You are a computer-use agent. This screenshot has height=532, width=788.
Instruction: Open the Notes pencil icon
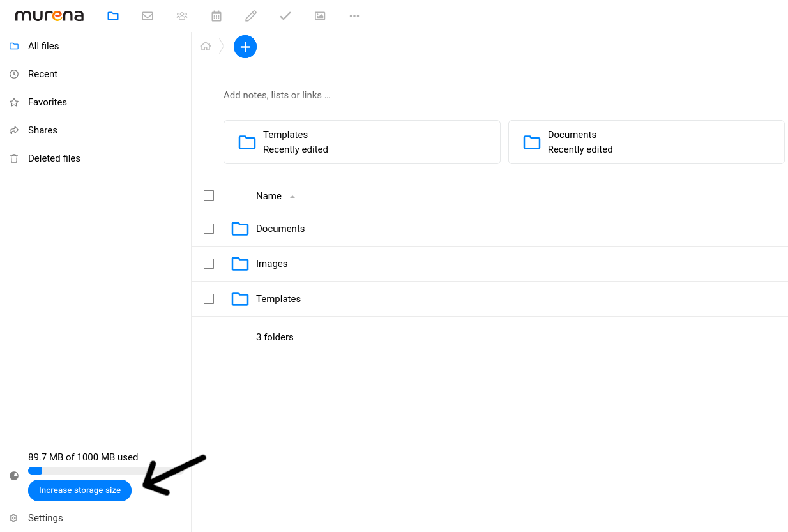coord(251,16)
